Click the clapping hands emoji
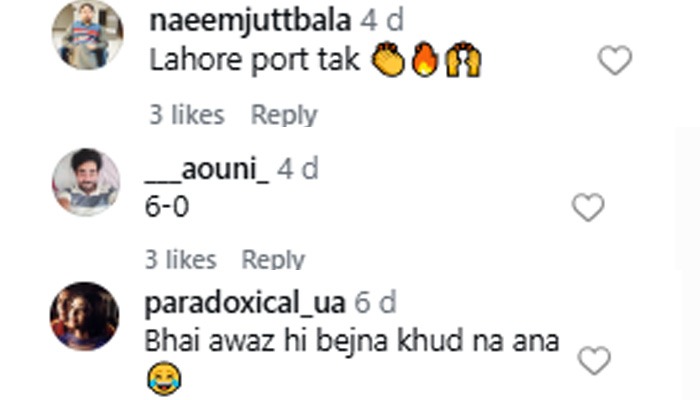Screen dimensions: 700x400 pos(388,59)
